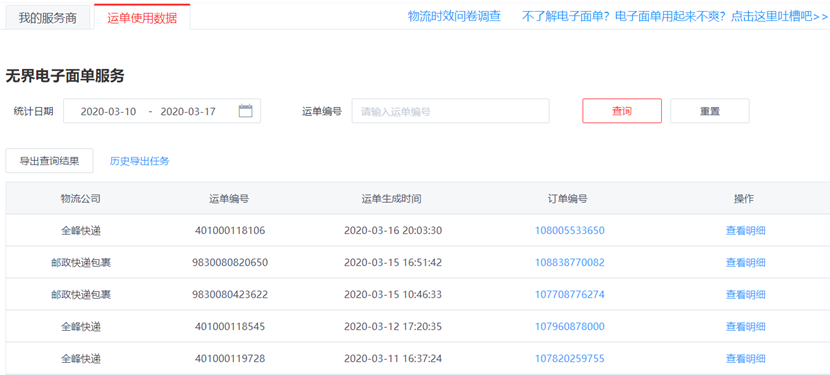
Task: Click the start date 2020-03-10
Action: (109, 112)
